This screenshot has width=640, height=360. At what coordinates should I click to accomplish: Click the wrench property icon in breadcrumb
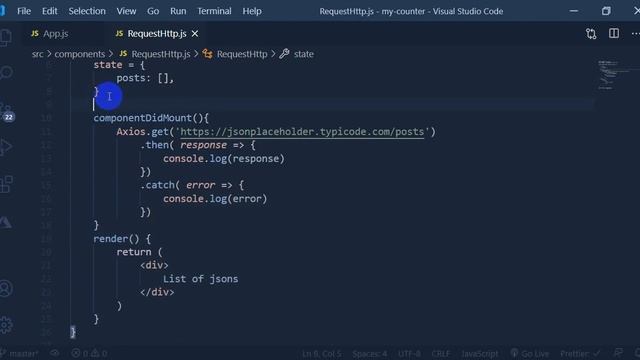tap(284, 53)
